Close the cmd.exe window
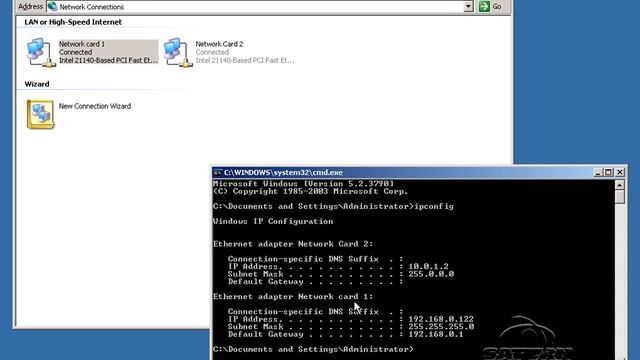 pyautogui.click(x=620, y=172)
